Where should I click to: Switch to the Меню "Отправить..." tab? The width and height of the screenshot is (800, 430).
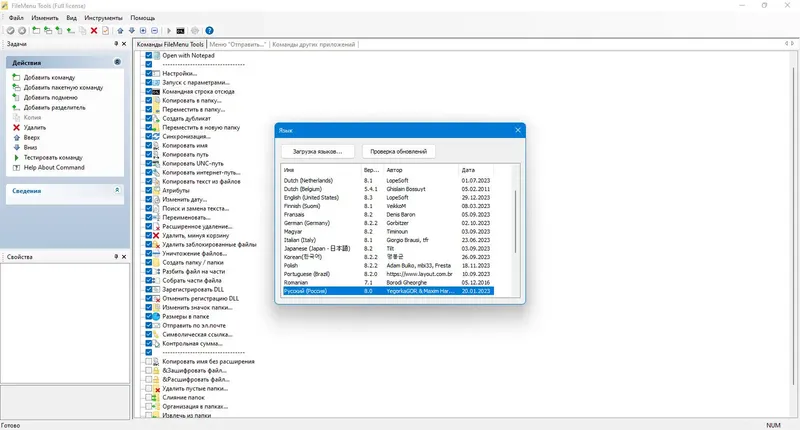(237, 44)
